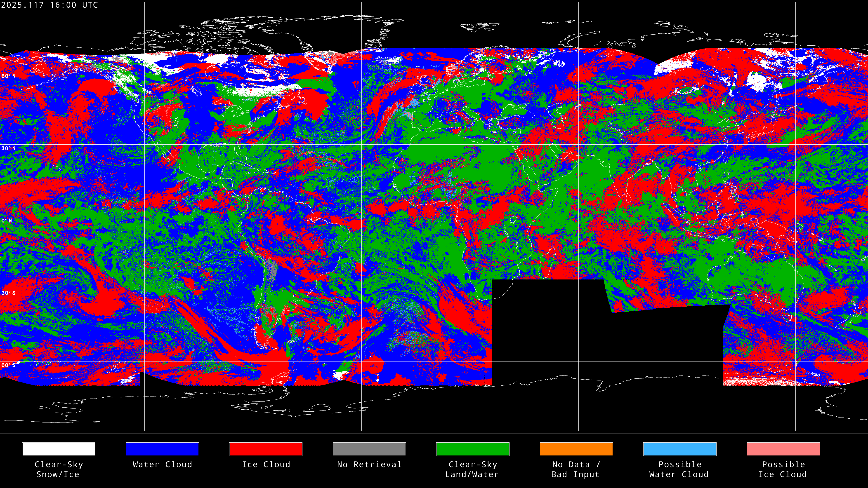
Task: Click the 'No Retrieval' legend text
Action: pos(369,465)
